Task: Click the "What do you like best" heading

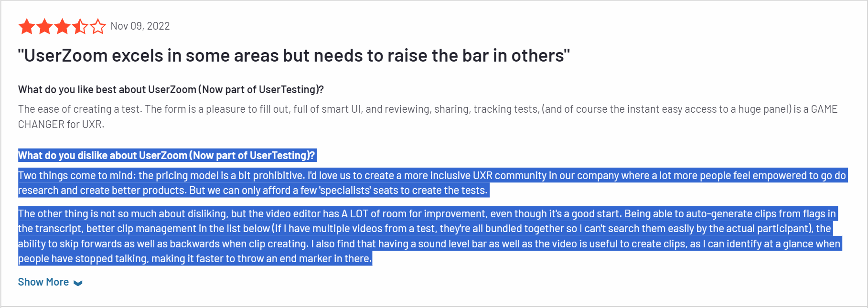Action: tap(171, 89)
